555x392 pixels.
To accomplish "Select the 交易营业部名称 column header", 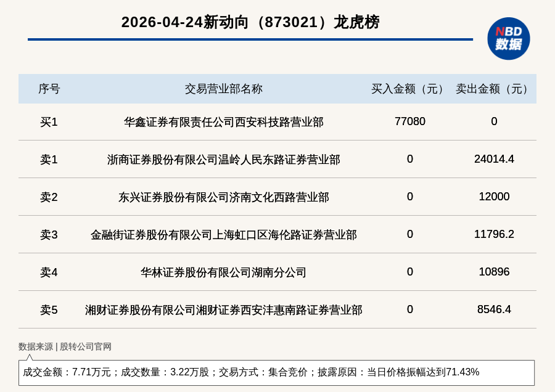I will coord(223,89).
